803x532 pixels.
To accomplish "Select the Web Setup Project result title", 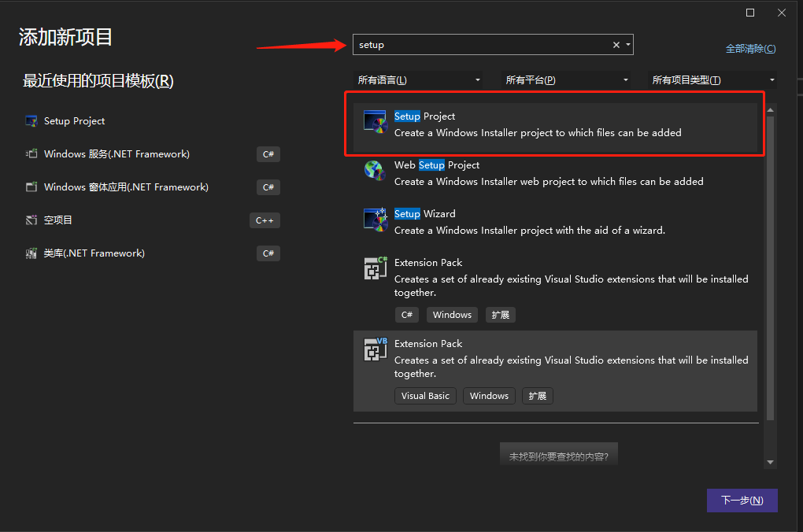I will tap(437, 165).
